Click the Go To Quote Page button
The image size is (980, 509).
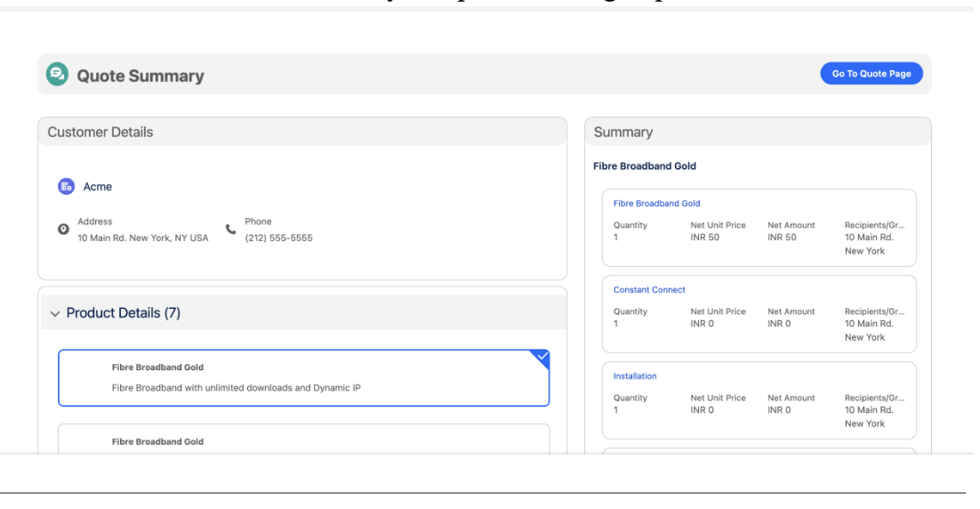point(871,74)
